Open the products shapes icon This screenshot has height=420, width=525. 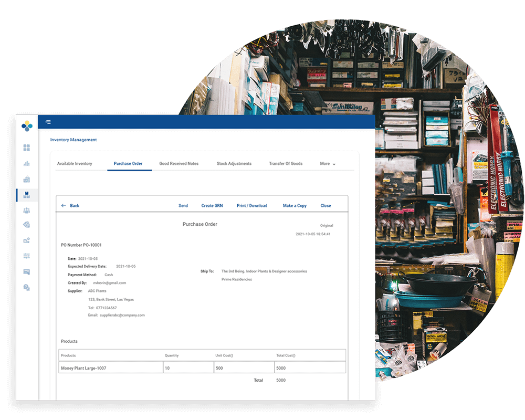click(x=27, y=240)
